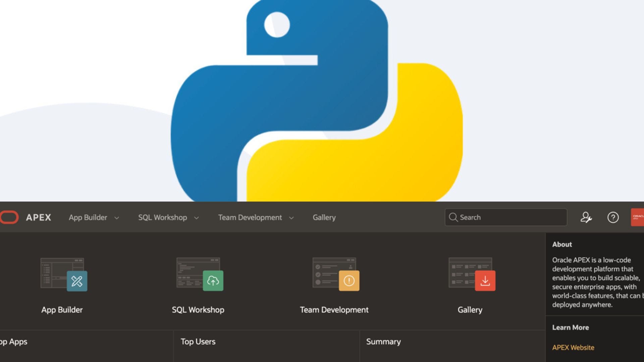
Task: Click the Team Development label under tile
Action: click(x=334, y=310)
